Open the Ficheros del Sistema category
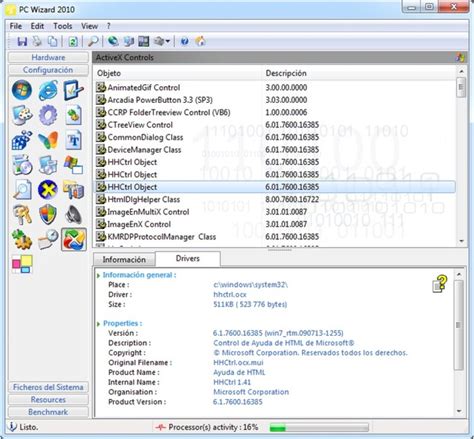 pos(48,387)
